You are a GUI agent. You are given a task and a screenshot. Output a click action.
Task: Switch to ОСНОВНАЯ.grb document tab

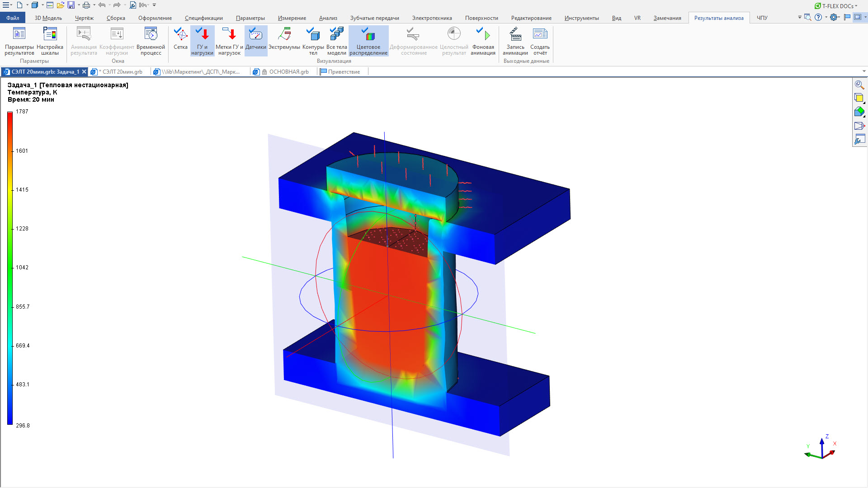click(288, 72)
